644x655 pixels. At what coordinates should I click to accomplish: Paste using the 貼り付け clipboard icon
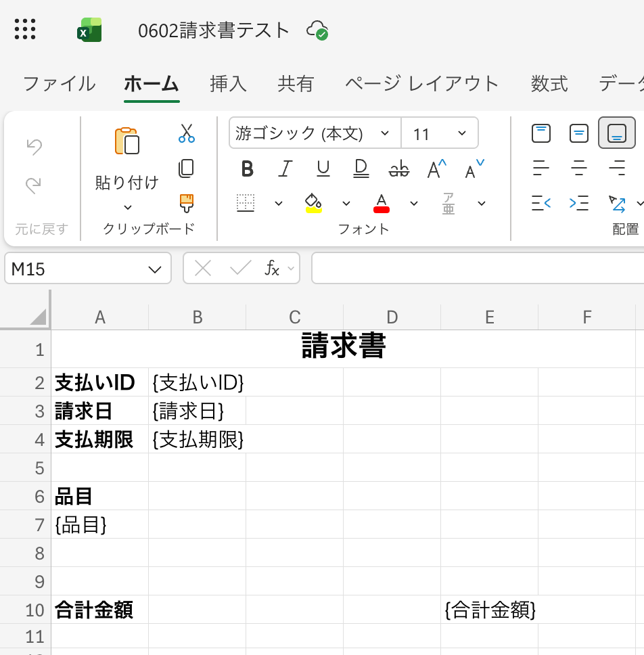click(x=127, y=141)
